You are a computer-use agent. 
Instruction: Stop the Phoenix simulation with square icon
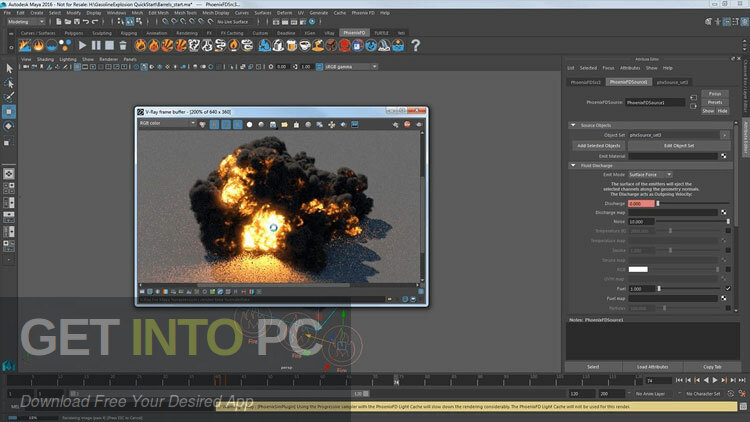click(110, 45)
